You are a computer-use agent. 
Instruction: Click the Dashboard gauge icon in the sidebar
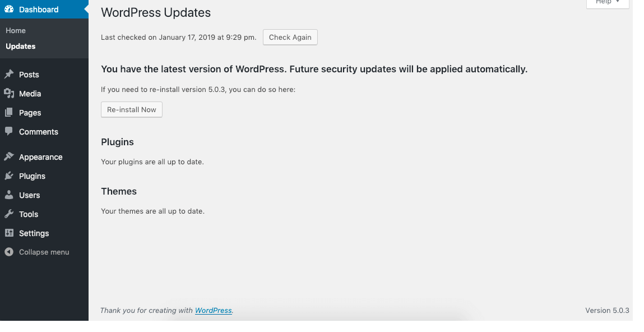click(x=9, y=9)
